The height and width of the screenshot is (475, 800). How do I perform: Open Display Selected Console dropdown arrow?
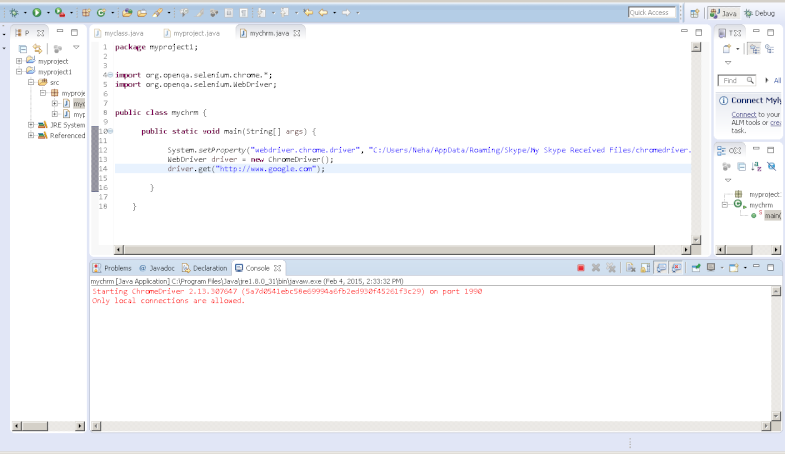click(x=721, y=268)
